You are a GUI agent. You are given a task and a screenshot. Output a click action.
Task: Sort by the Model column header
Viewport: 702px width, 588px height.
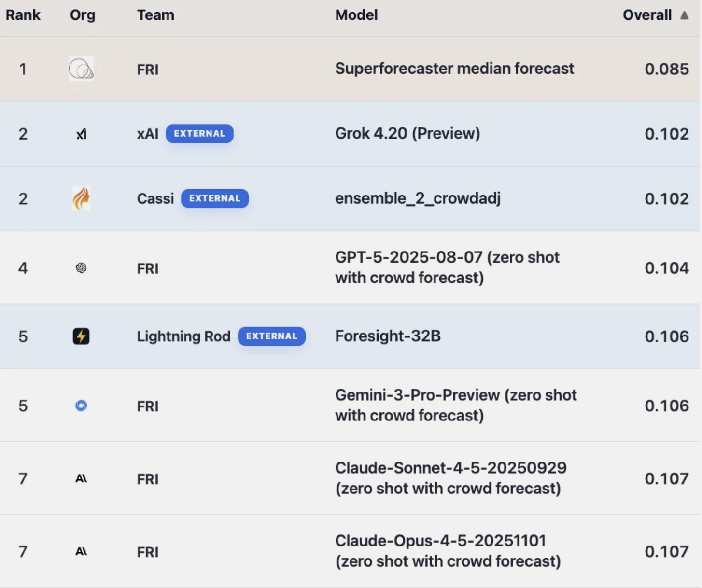pyautogui.click(x=356, y=15)
